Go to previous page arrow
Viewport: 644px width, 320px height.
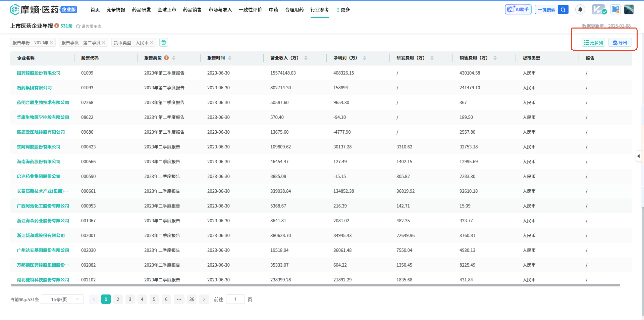pyautogui.click(x=94, y=299)
